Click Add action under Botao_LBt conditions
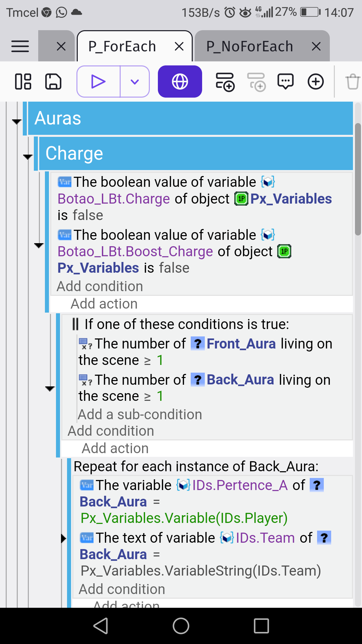Screen dimensions: 362x644 104,304
